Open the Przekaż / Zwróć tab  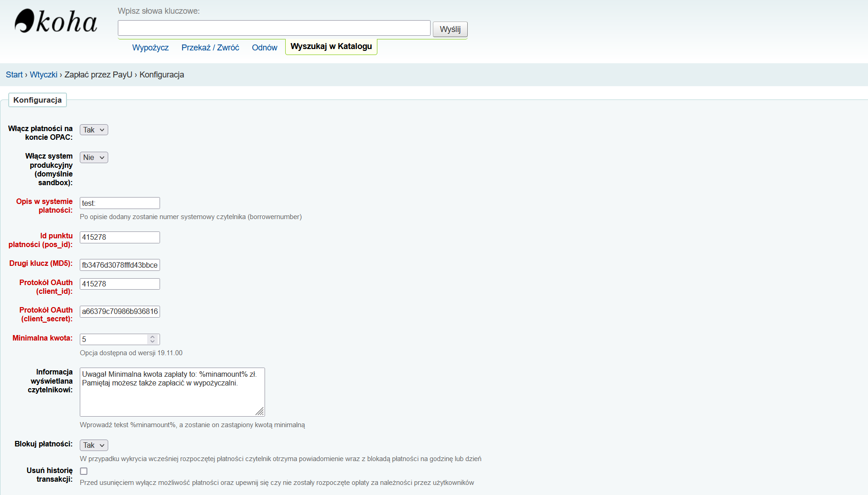tap(210, 48)
